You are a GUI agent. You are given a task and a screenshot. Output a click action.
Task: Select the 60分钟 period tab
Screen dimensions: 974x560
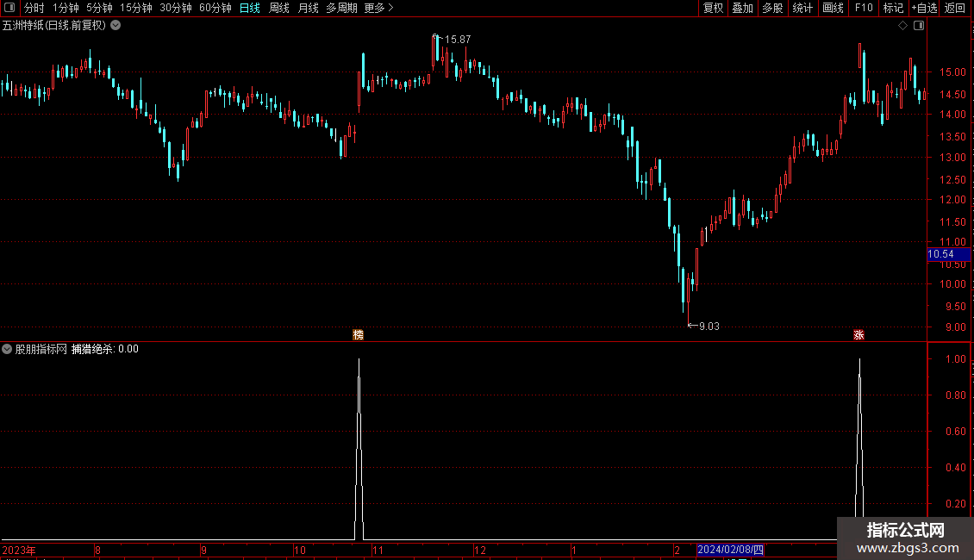(x=215, y=8)
